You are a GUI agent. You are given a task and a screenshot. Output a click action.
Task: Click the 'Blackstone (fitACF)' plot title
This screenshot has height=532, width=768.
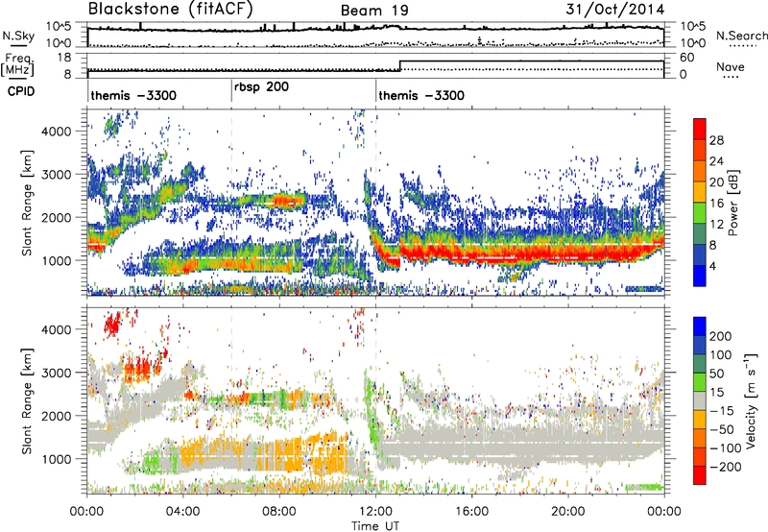pyautogui.click(x=171, y=10)
